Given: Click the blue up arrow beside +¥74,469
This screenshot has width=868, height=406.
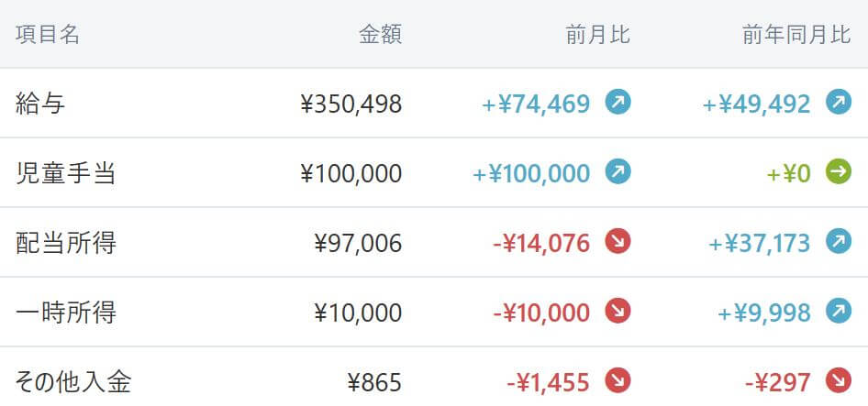Looking at the screenshot, I should (x=618, y=103).
